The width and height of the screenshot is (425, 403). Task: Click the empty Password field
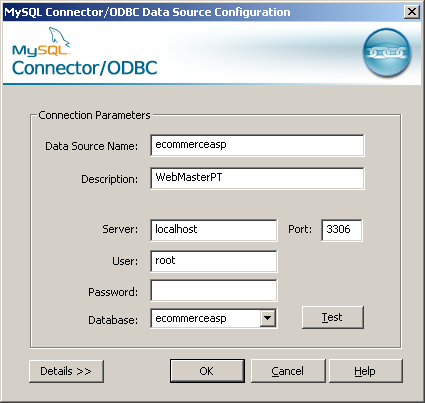[213, 291]
